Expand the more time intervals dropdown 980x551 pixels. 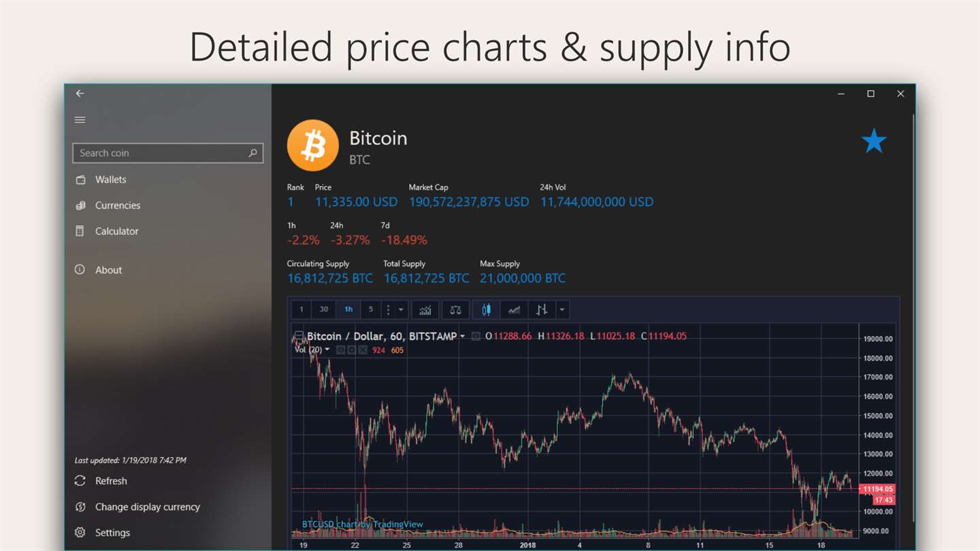[x=401, y=310]
